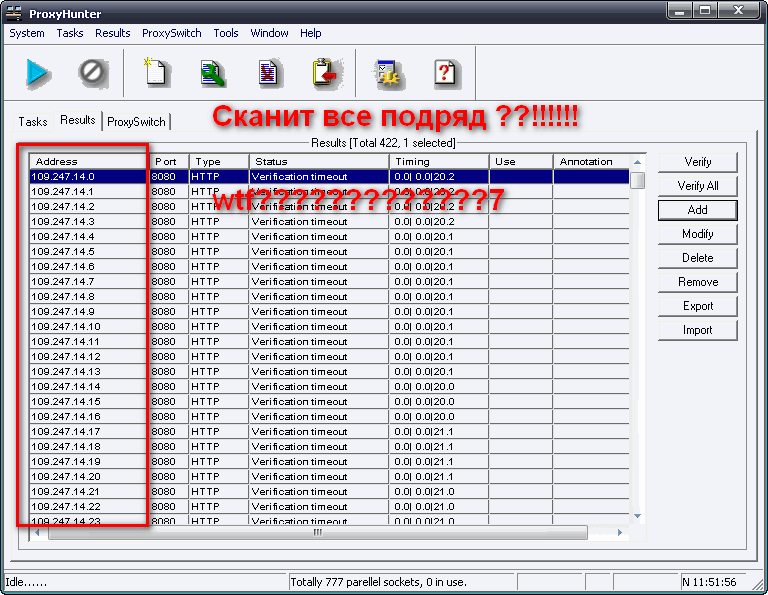Click the Import button
This screenshot has height=595, width=768.
click(697, 330)
